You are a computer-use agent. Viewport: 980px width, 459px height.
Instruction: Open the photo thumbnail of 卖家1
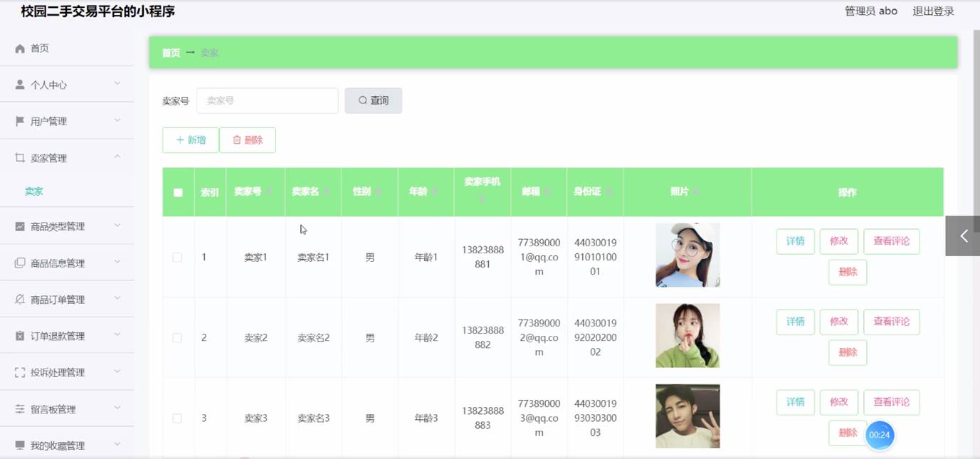[687, 255]
